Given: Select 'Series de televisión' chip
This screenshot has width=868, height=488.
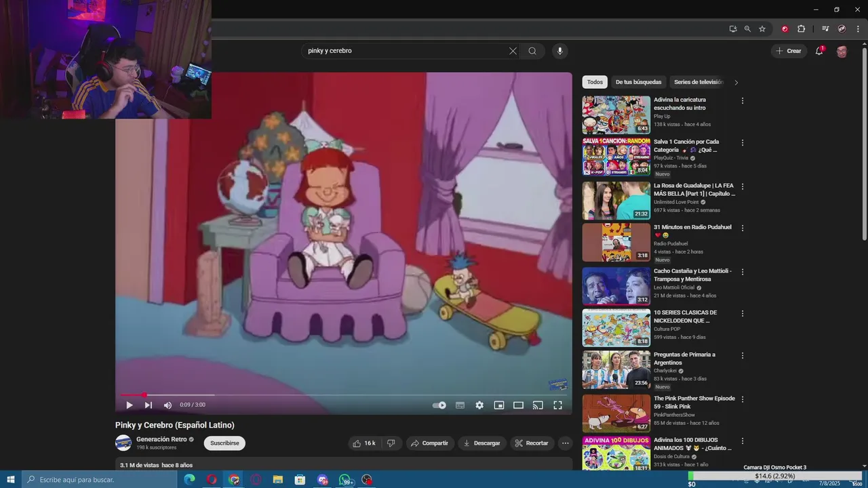Looking at the screenshot, I should pyautogui.click(x=698, y=82).
